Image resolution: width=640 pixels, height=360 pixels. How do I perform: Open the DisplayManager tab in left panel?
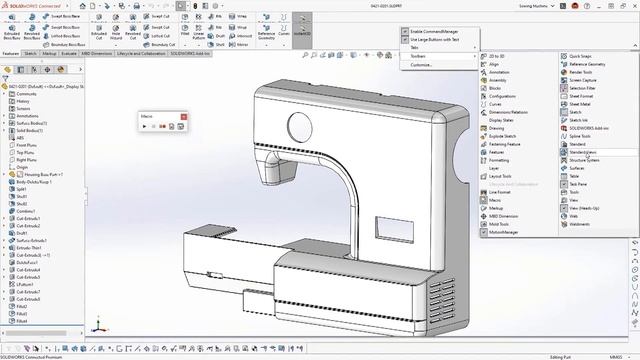click(x=61, y=70)
